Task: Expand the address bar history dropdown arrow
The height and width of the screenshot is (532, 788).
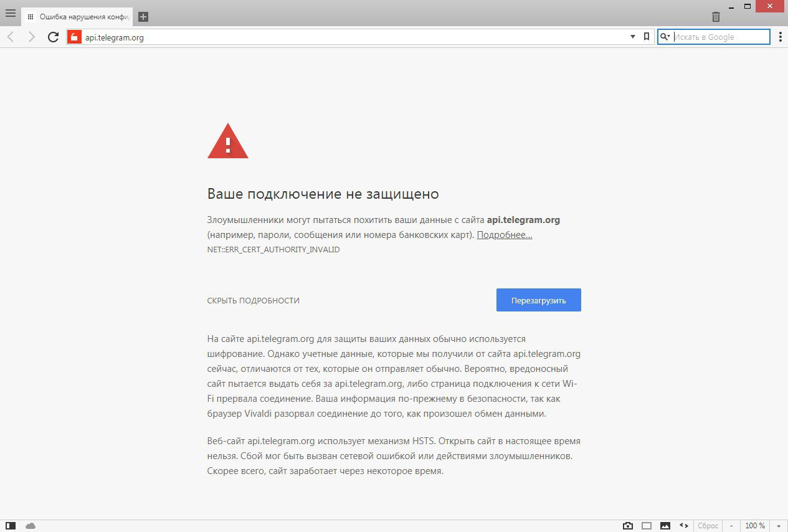Action: click(x=634, y=37)
